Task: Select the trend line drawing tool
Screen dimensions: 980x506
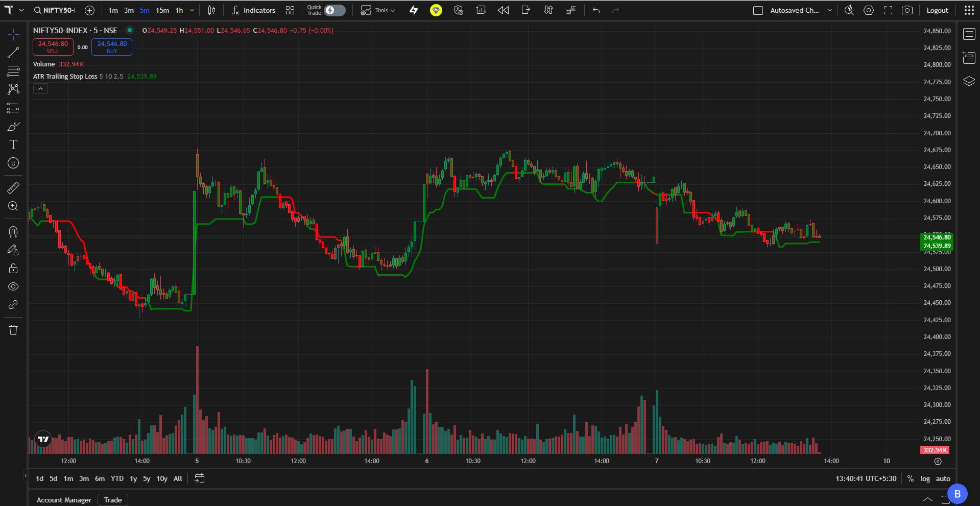Action: click(13, 53)
